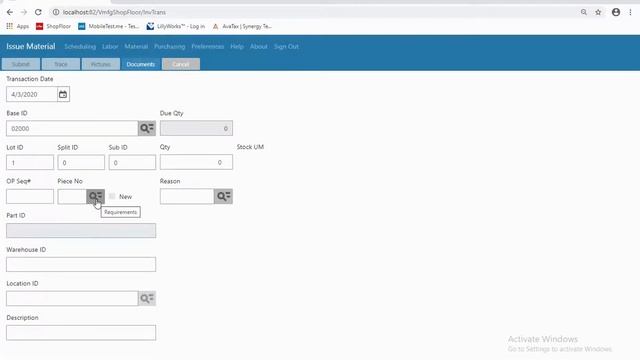Open the Transaction Date calendar picker

[63, 94]
